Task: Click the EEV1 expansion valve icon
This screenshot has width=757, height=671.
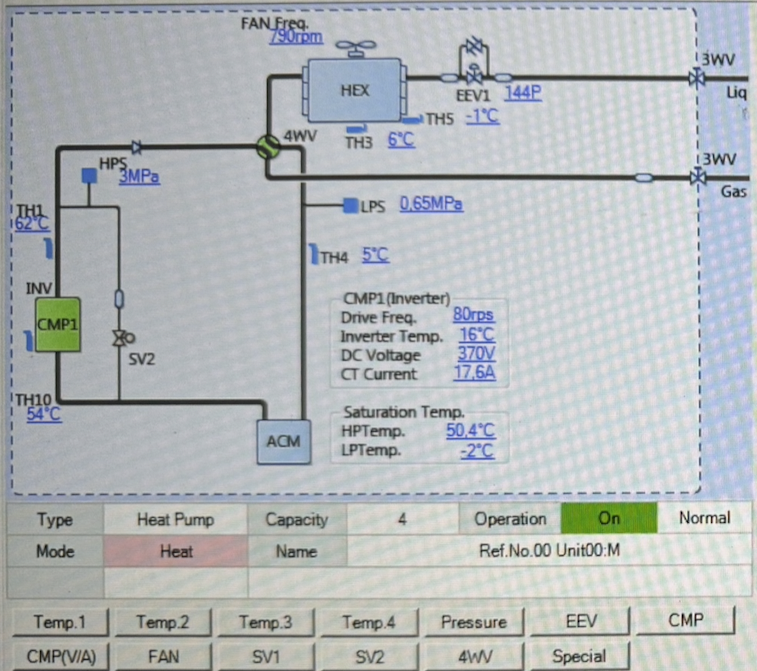Action: pos(475,76)
